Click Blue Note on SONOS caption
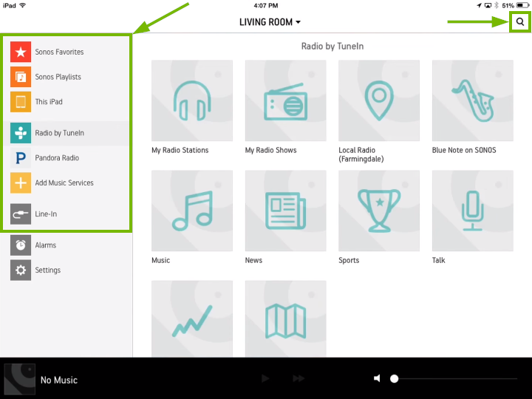Screen dimensions: 532x399 pos(464,150)
